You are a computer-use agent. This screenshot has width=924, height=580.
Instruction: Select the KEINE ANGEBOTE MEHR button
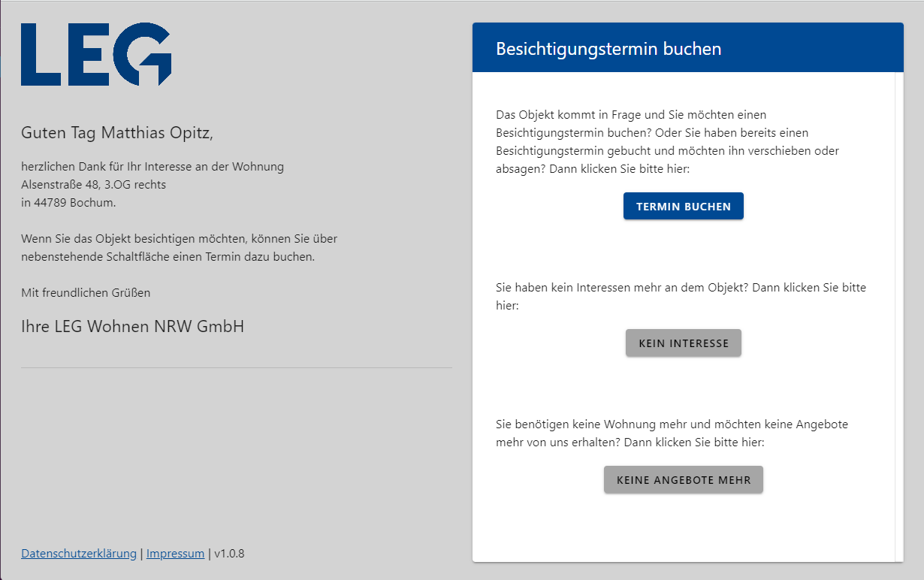[x=683, y=480]
